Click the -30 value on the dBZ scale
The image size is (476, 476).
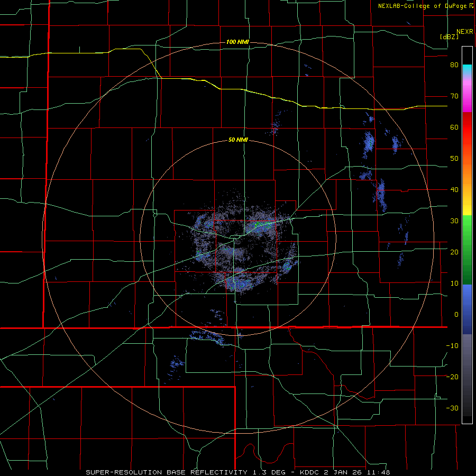pos(452,408)
